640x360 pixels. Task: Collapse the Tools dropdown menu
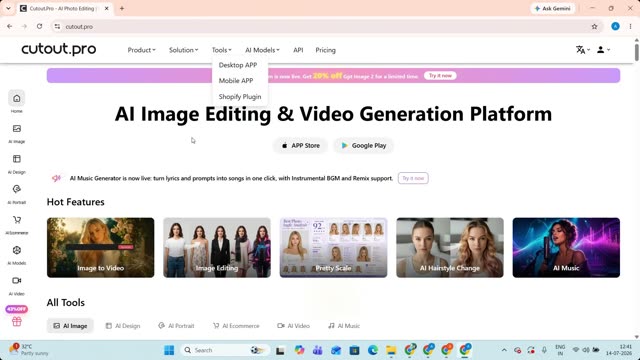tap(221, 50)
